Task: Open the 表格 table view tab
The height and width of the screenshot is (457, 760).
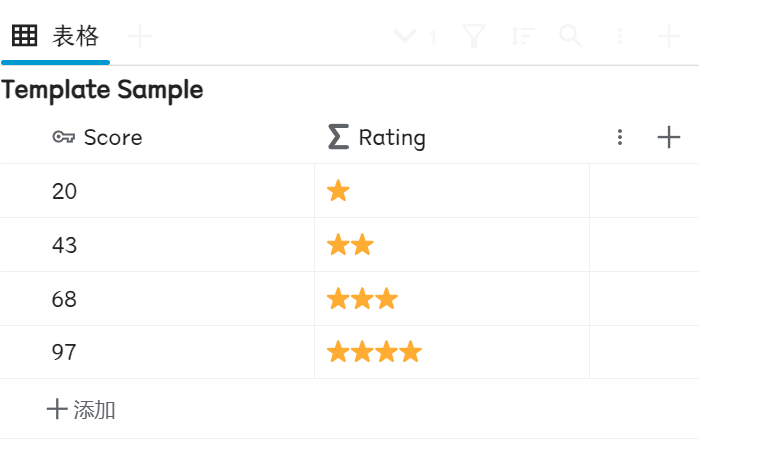Action: pyautogui.click(x=56, y=37)
